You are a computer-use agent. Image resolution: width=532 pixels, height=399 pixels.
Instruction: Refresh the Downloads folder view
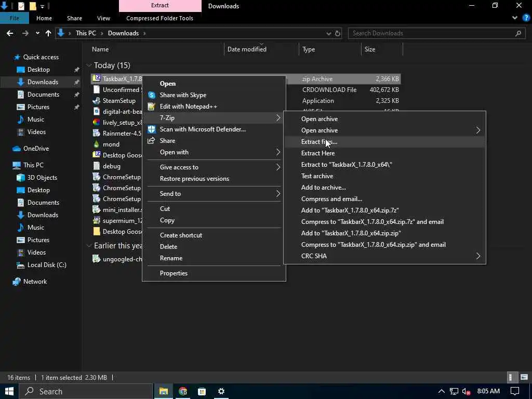pos(338,33)
